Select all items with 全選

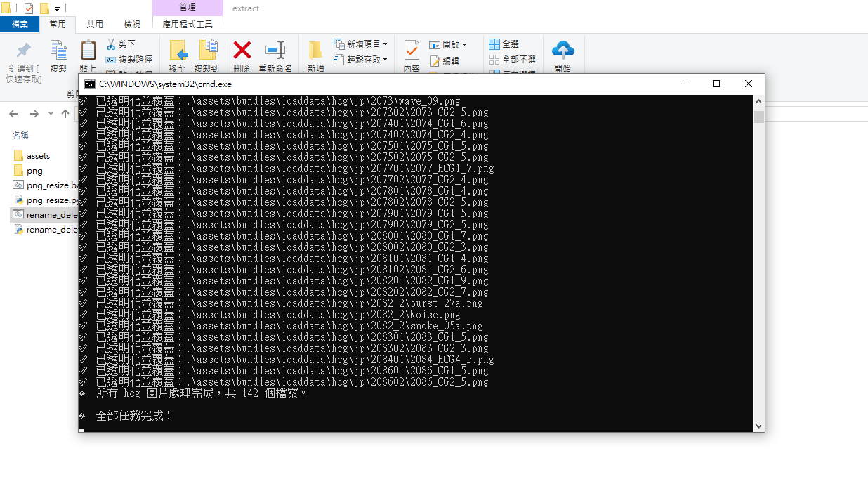504,44
